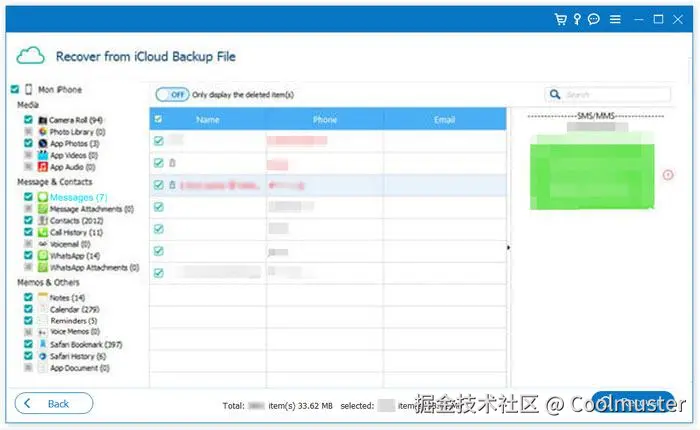Click the Messages green icon
Image resolution: width=700 pixels, height=430 pixels.
42,197
